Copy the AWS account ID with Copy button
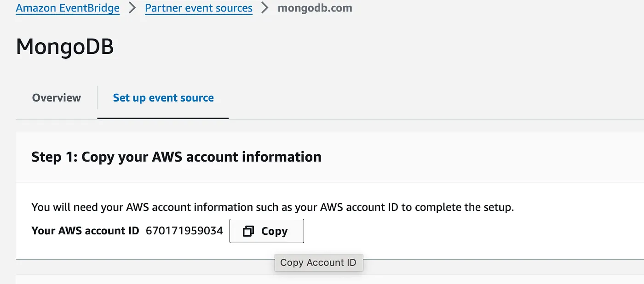 coord(267,231)
